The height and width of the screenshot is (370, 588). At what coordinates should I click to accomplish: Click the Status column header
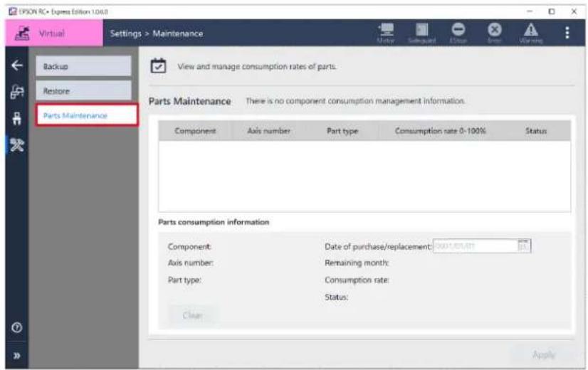click(x=536, y=131)
